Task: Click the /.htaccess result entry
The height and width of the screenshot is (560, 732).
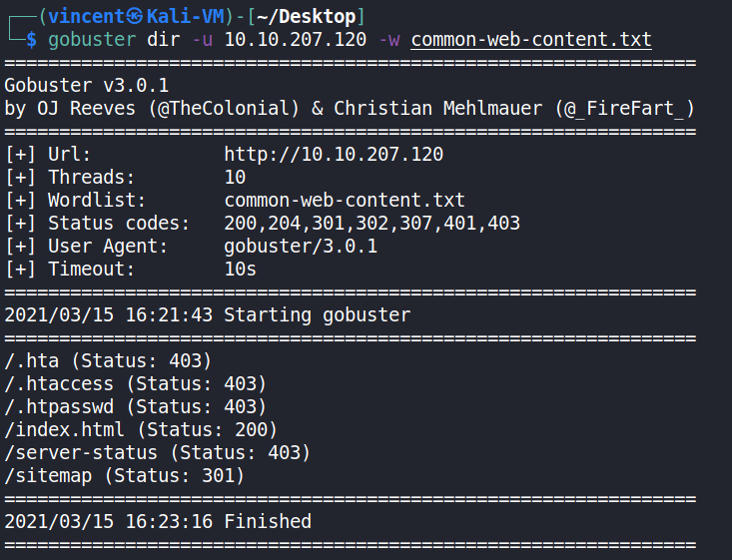Action: point(136,383)
